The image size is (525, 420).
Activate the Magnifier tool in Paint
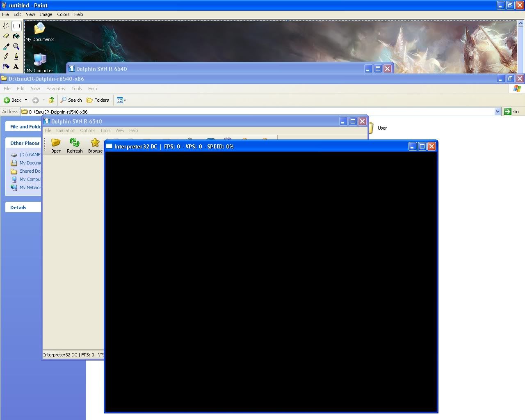point(16,46)
